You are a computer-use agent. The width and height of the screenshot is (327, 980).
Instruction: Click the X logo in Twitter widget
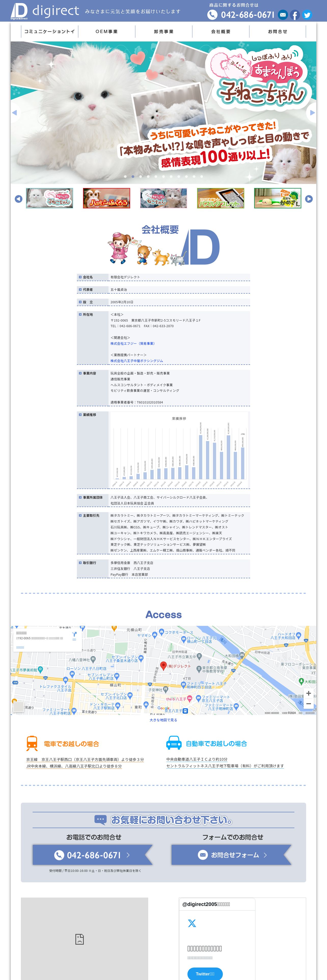(x=192, y=923)
